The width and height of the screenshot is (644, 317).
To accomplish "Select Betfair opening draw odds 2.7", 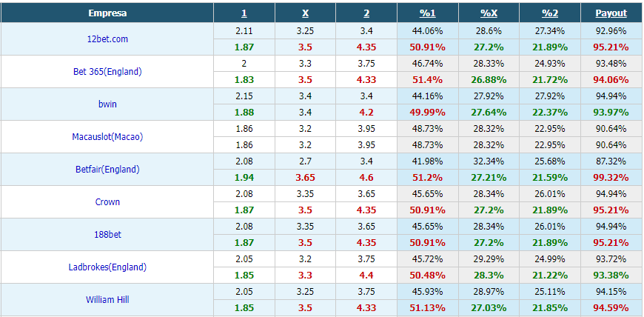I will pos(305,161).
